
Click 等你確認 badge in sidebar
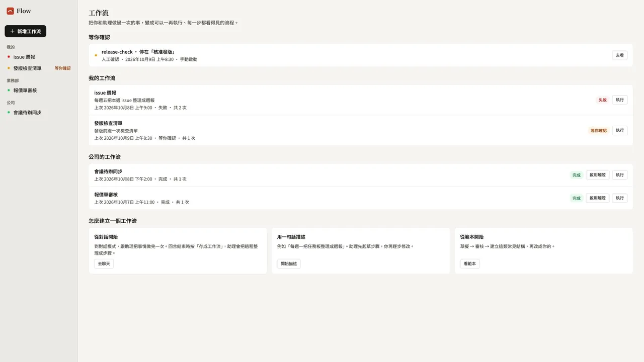pos(62,68)
